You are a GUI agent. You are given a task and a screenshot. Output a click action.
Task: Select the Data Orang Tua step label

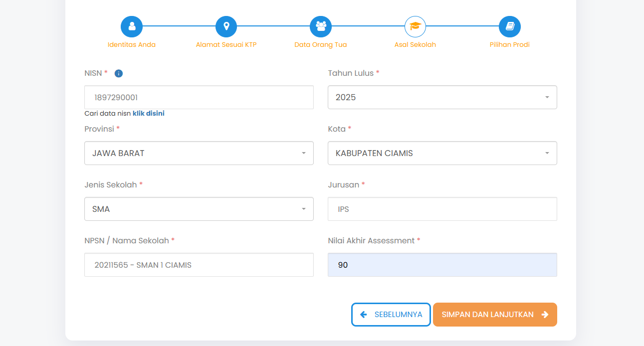point(321,44)
